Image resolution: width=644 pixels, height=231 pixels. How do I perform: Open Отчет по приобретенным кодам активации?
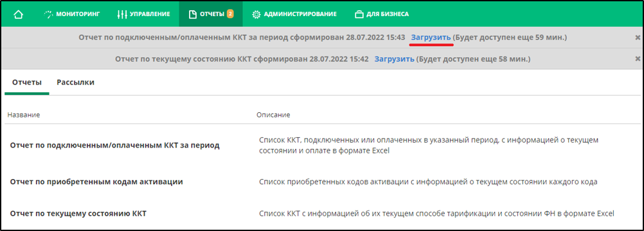point(96,182)
